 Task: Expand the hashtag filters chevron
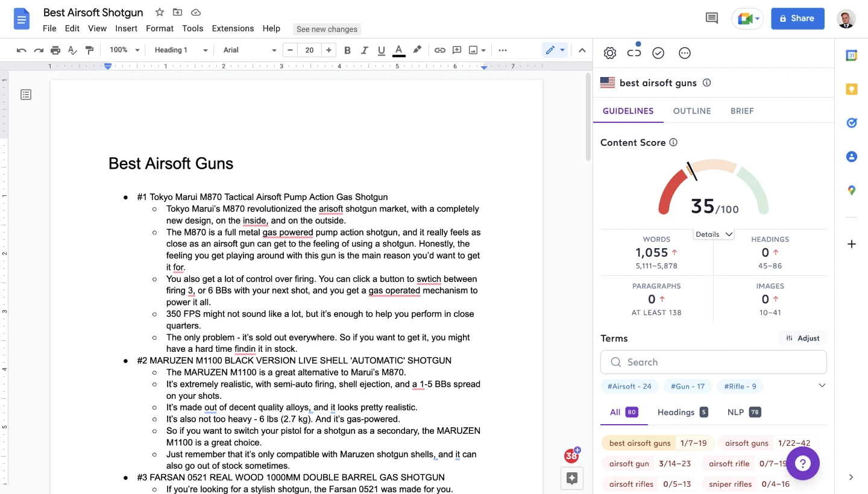(822, 386)
